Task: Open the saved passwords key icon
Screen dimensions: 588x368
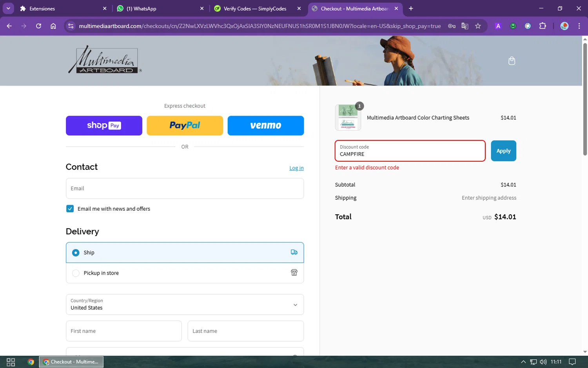Action: [x=452, y=26]
